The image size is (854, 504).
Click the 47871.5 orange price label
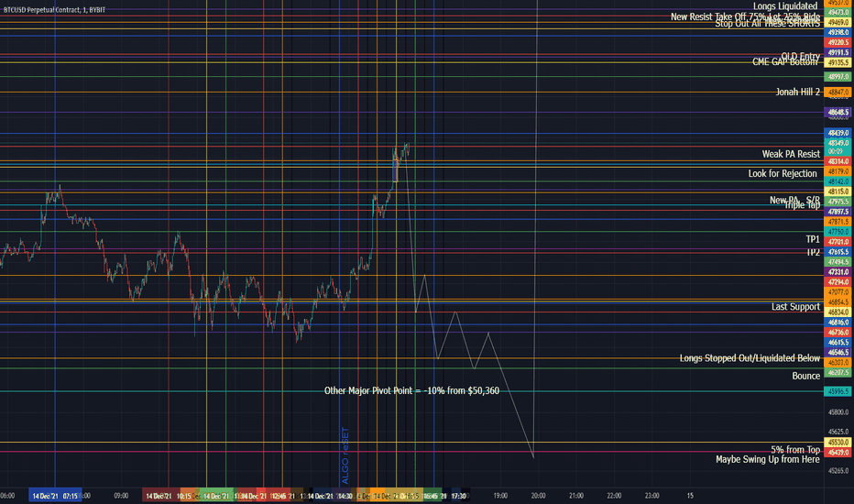coord(838,222)
